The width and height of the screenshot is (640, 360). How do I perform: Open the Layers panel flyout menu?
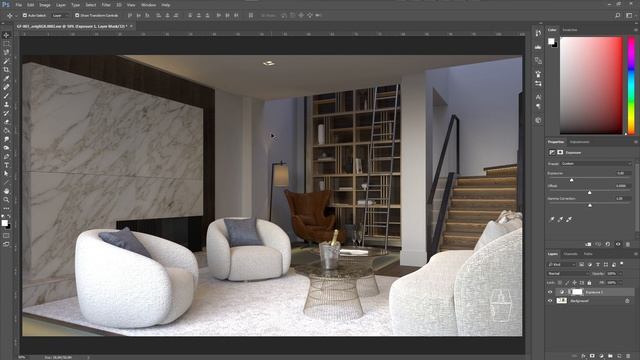pyautogui.click(x=636, y=254)
